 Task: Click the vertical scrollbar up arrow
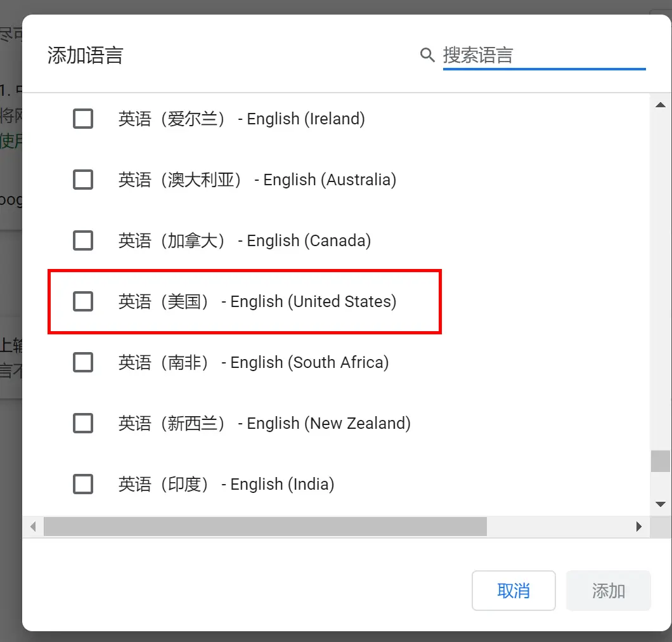[661, 105]
